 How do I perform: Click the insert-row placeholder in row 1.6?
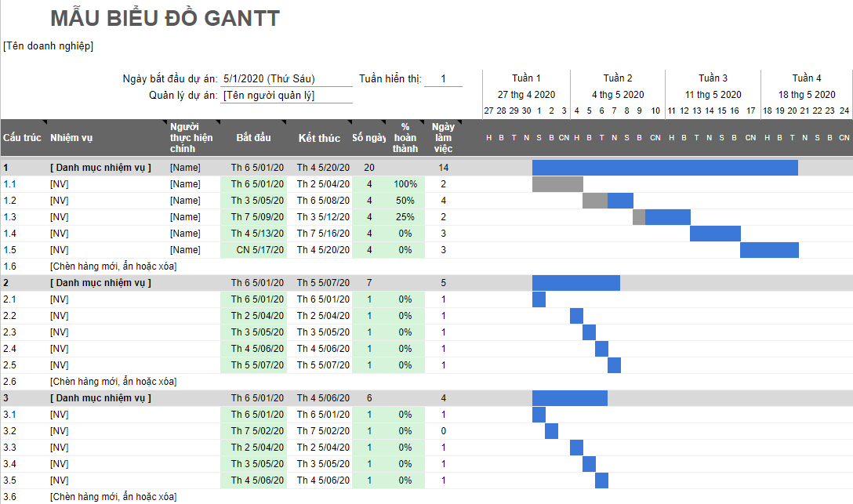(x=113, y=267)
